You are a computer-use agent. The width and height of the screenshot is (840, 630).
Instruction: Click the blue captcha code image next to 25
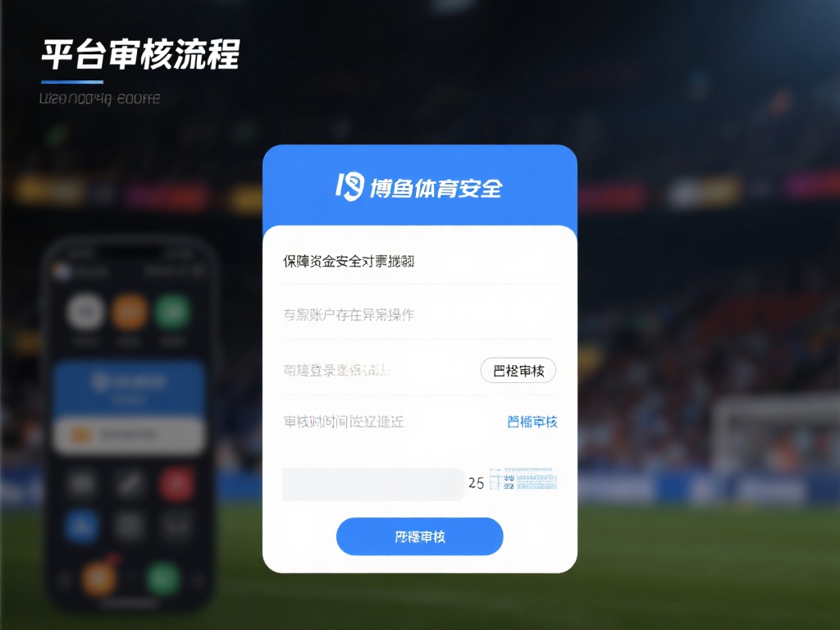click(x=523, y=479)
